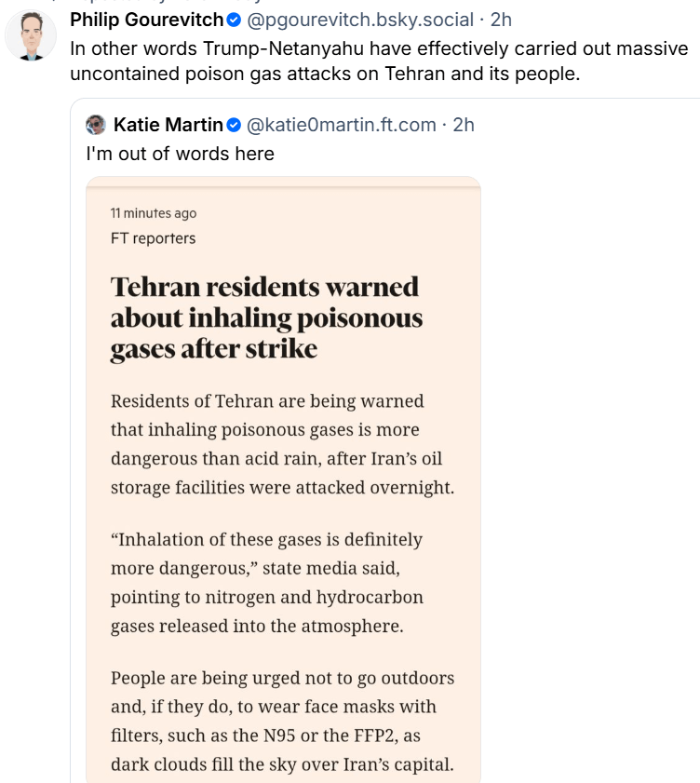Screen dimensions: 700x783
Task: Visit the @pgourevitch.bsky.social handle
Action: pyautogui.click(x=359, y=20)
